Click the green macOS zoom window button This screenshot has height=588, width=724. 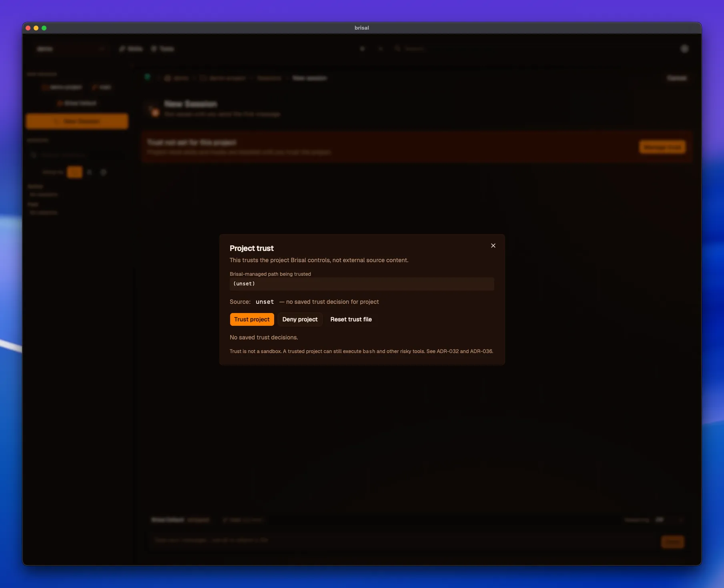tap(44, 28)
